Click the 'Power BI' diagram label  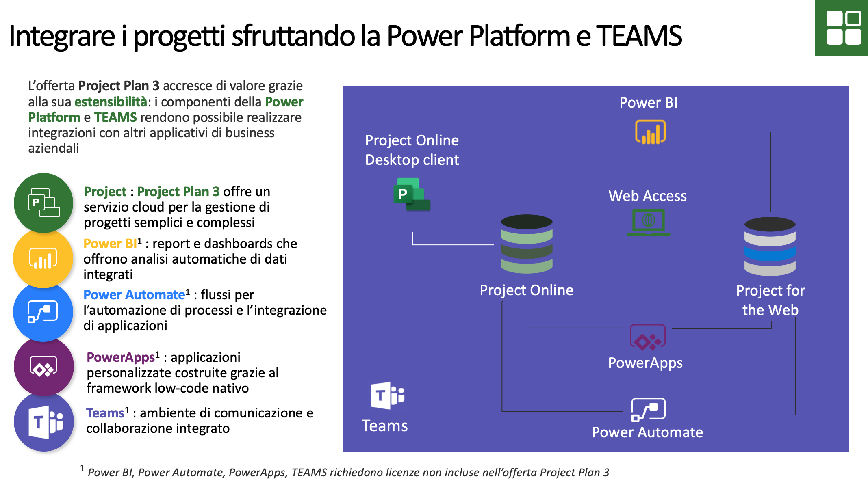pos(648,103)
